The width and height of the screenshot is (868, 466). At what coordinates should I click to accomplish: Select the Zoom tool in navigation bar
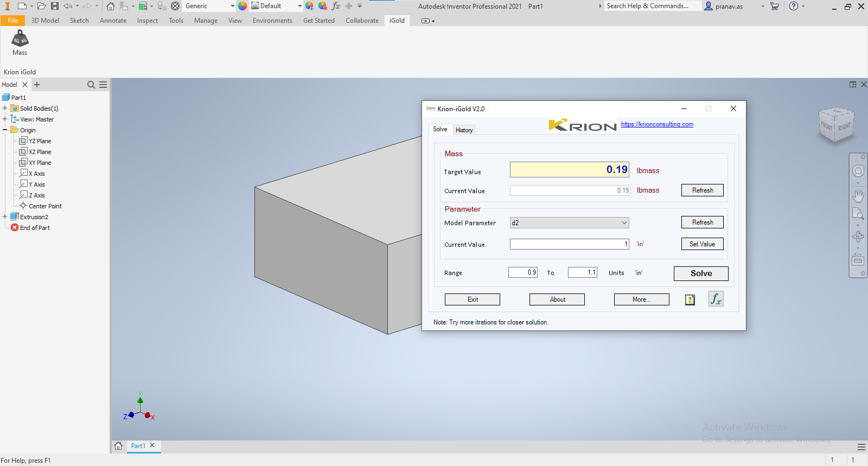pos(858,214)
